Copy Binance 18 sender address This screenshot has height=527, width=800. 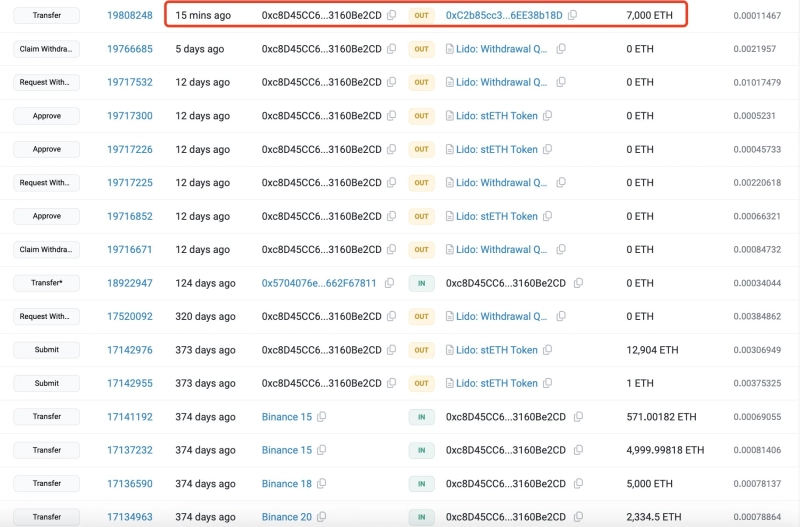tap(322, 484)
